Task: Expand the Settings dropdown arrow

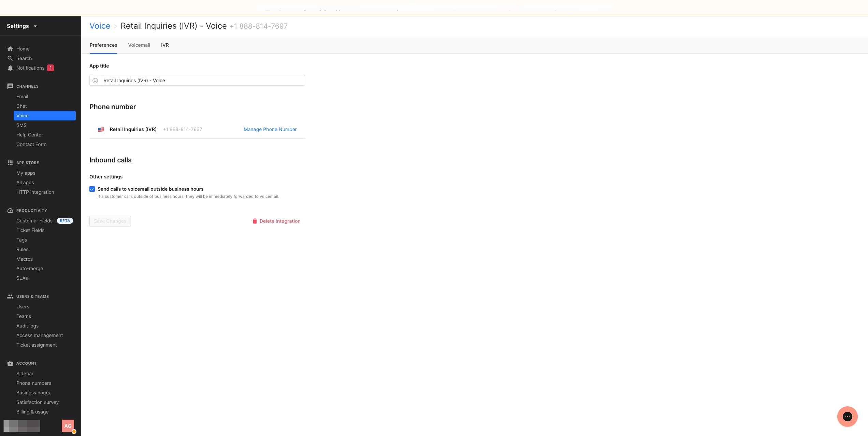Action: point(35,26)
